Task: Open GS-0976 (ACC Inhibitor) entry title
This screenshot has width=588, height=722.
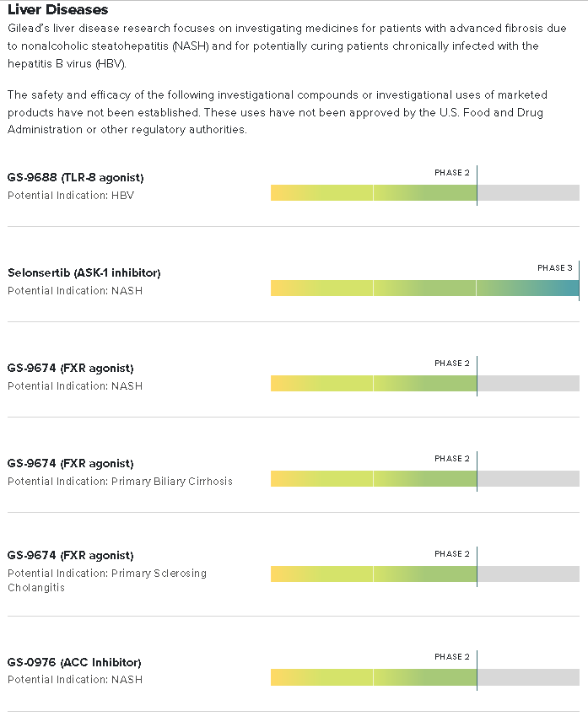Action: 74,662
